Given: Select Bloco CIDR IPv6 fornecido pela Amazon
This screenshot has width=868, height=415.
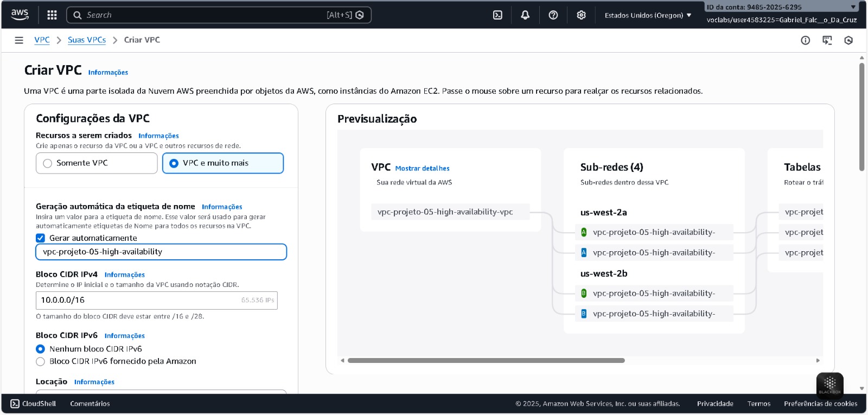Looking at the screenshot, I should coord(40,361).
